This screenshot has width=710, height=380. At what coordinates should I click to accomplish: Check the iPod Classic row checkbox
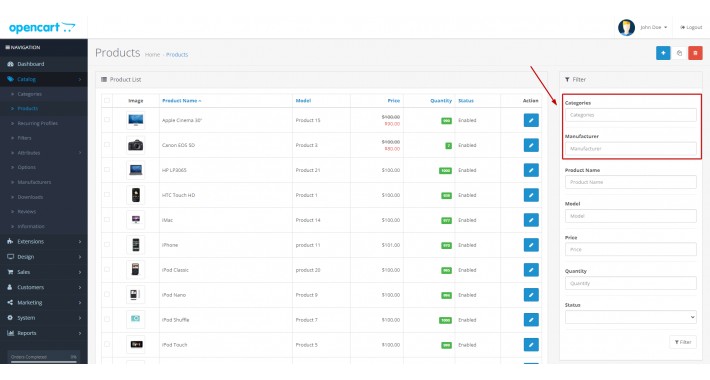[x=107, y=269]
